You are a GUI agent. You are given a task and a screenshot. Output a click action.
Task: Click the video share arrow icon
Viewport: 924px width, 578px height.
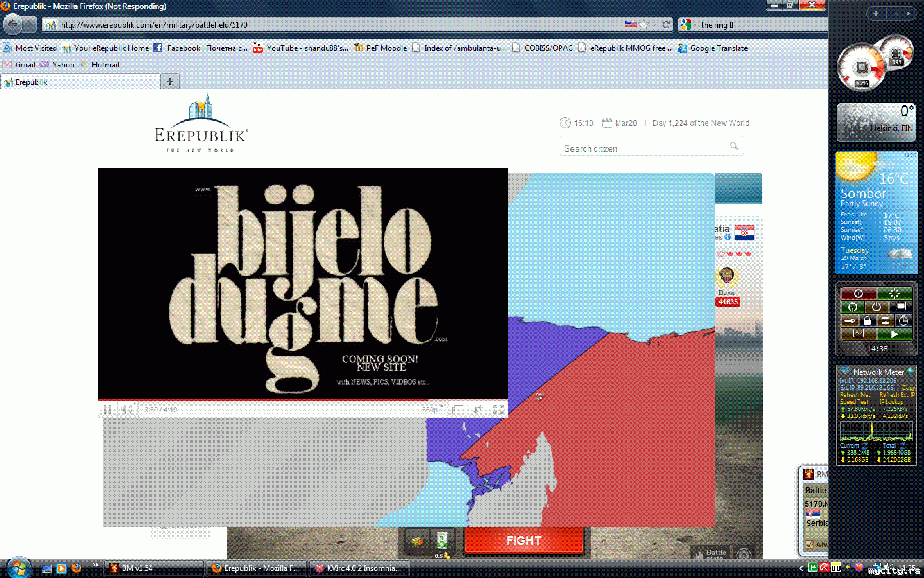(x=478, y=409)
